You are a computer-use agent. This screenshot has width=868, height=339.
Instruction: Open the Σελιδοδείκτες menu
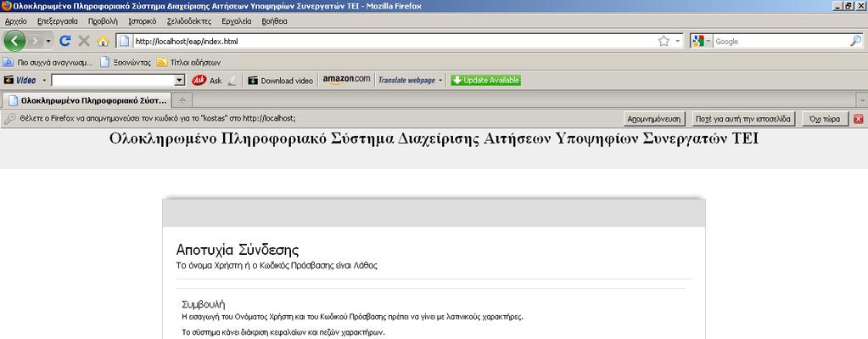[x=189, y=21]
